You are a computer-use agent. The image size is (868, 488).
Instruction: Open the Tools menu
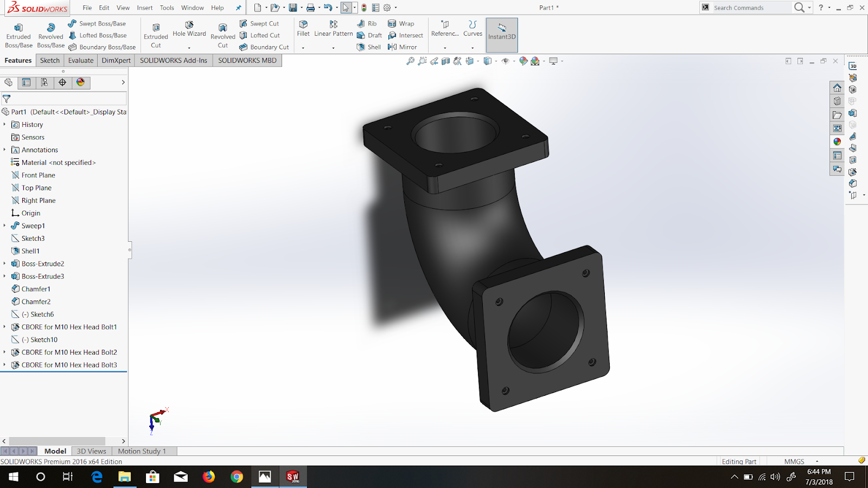tap(167, 8)
